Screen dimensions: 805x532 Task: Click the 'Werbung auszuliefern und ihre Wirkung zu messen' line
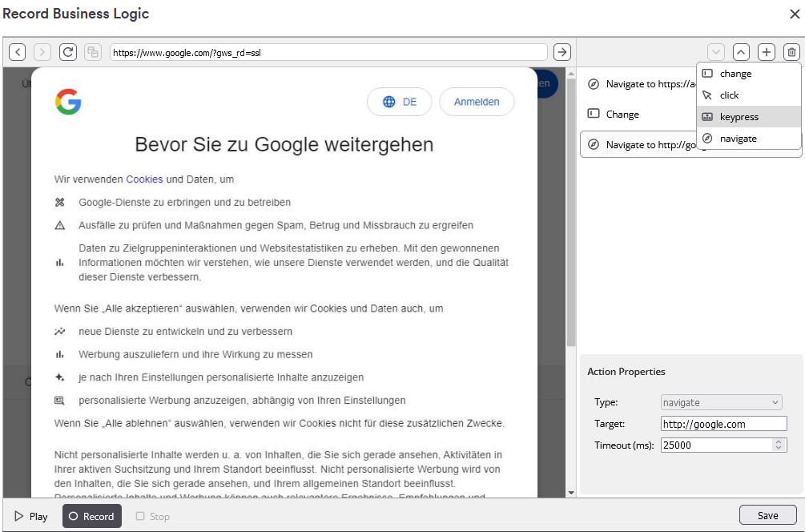[195, 354]
